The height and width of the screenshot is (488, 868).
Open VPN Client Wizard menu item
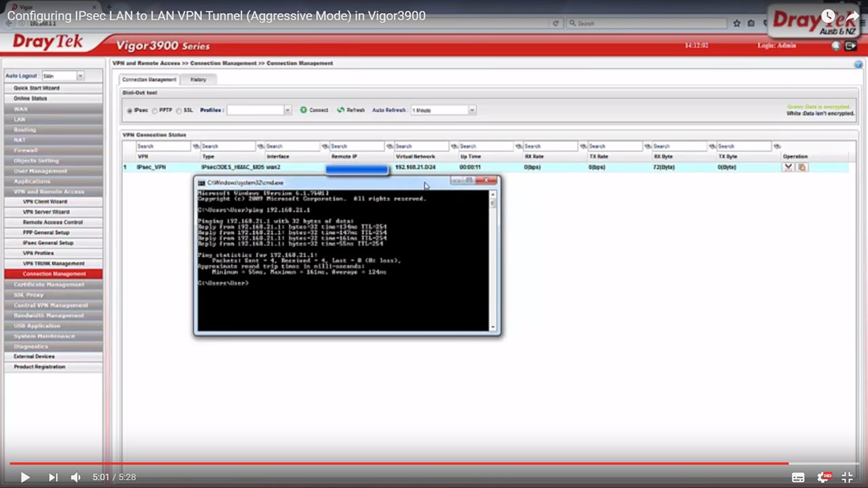[54, 201]
